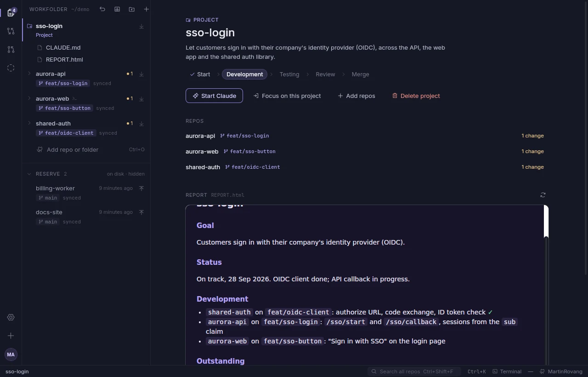The height and width of the screenshot is (377, 588).
Task: Click the dash icon in the status bar
Action: (x=531, y=371)
